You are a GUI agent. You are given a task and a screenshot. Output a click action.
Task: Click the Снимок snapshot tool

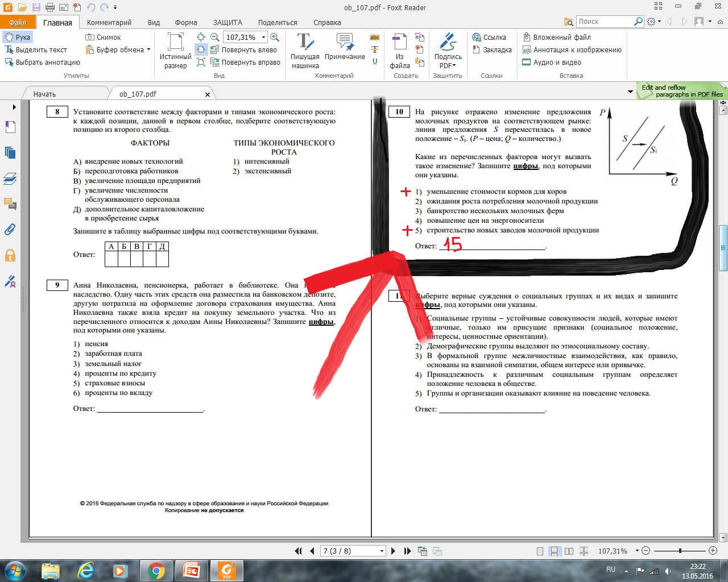click(x=103, y=37)
